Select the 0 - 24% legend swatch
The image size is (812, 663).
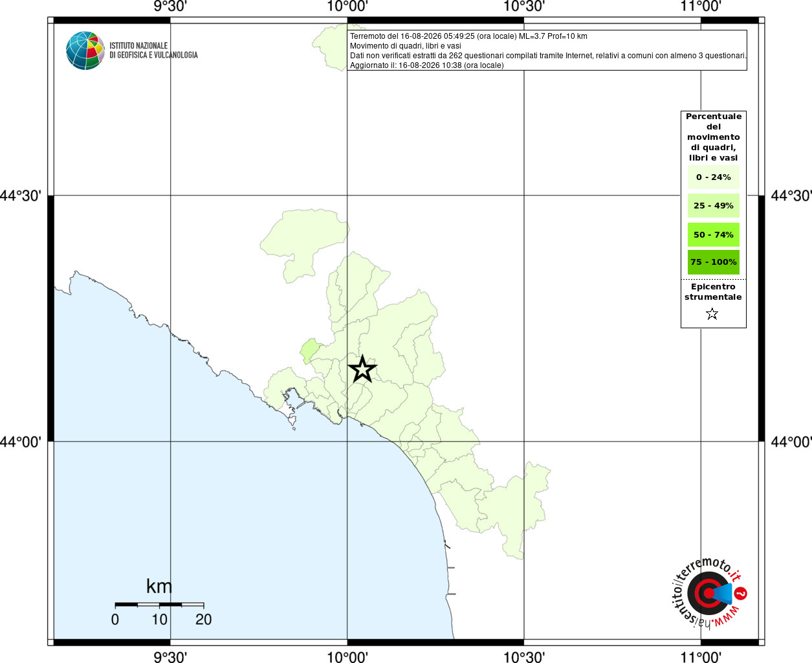pos(714,177)
